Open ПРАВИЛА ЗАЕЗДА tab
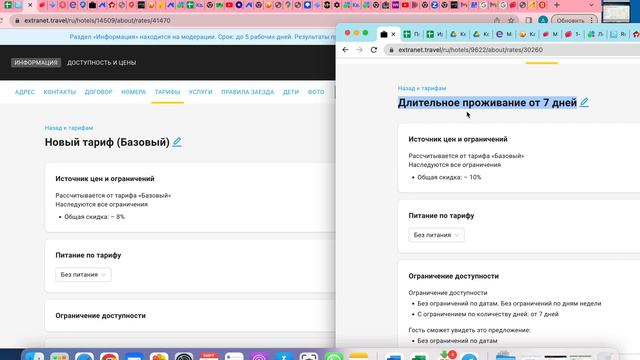Viewport: 640px width, 360px height. [x=247, y=92]
